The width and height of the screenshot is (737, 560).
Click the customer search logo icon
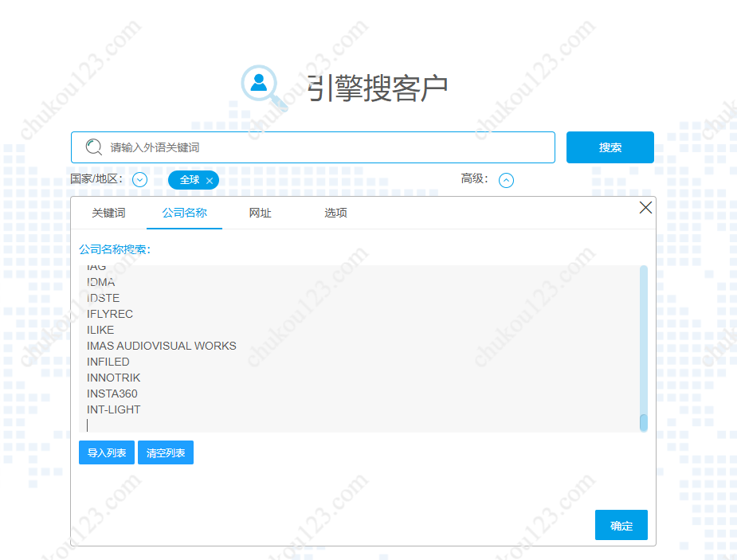(x=265, y=88)
